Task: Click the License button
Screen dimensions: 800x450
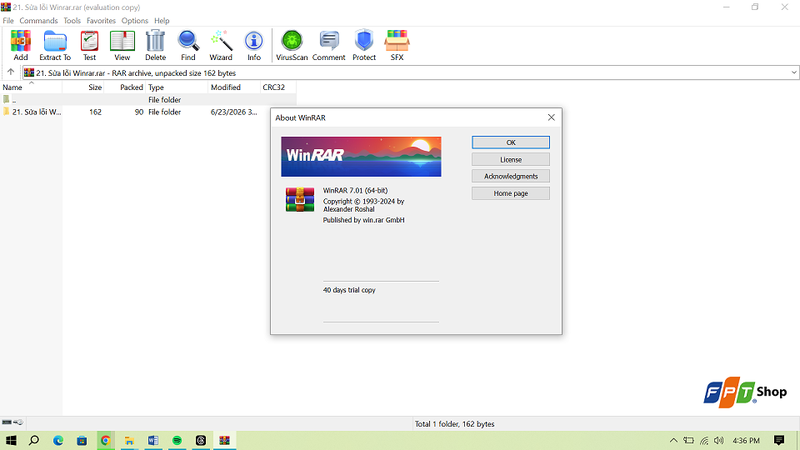Action: point(511,160)
